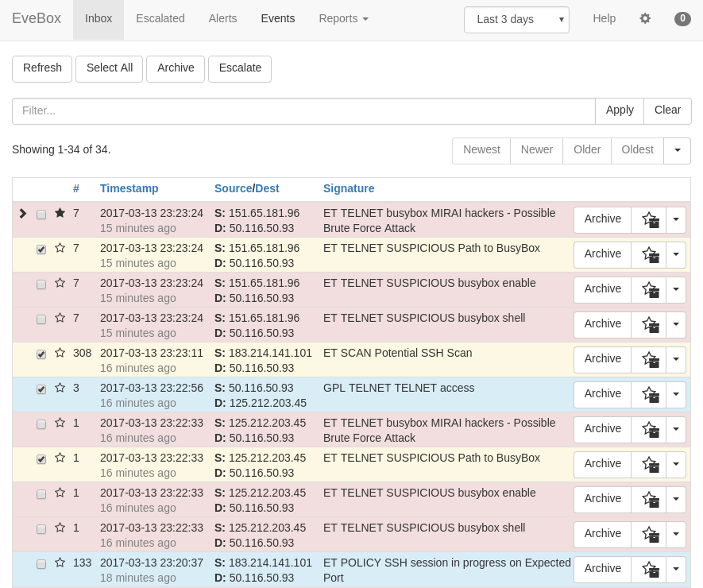Click escalate-archive icon for SSH Scan row
703x588 pixels.
coord(650,360)
